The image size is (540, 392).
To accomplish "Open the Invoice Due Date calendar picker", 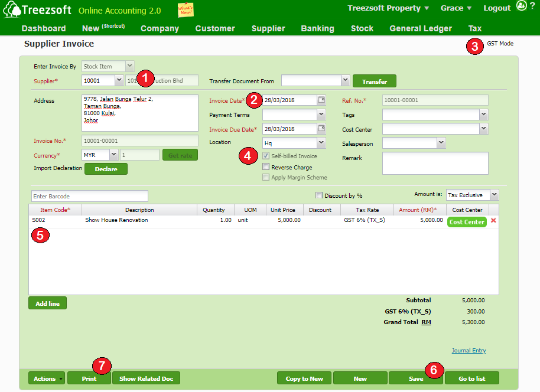I will (x=321, y=129).
